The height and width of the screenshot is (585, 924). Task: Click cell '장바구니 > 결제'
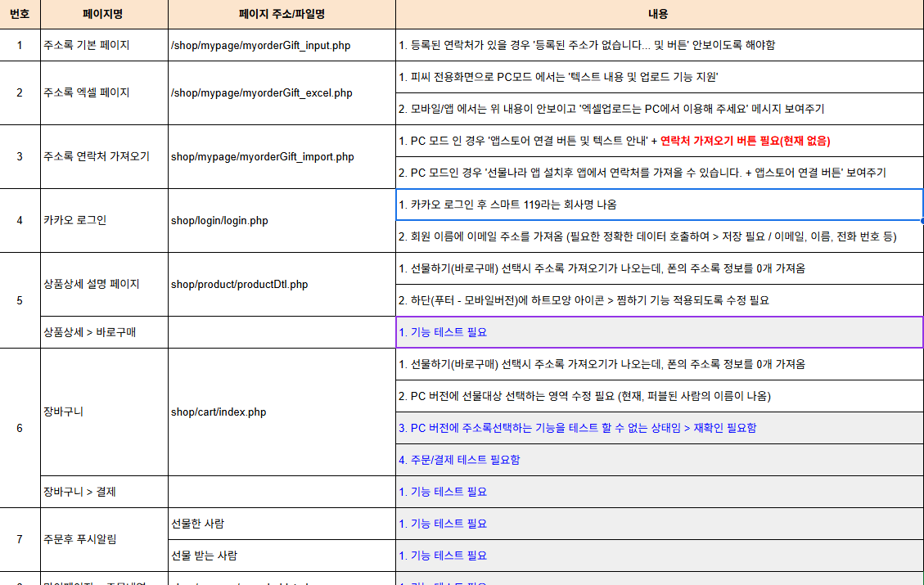click(104, 492)
